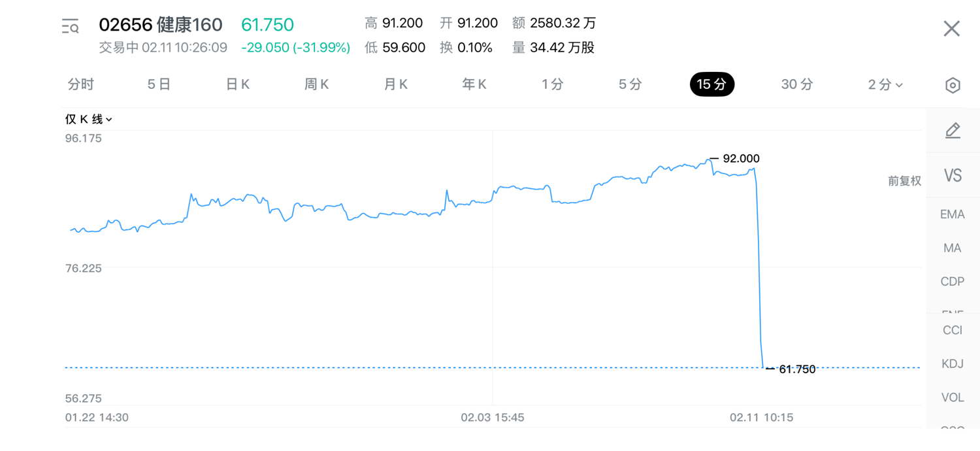Open the stock search list icon
This screenshot has width=980, height=451.
71,27
